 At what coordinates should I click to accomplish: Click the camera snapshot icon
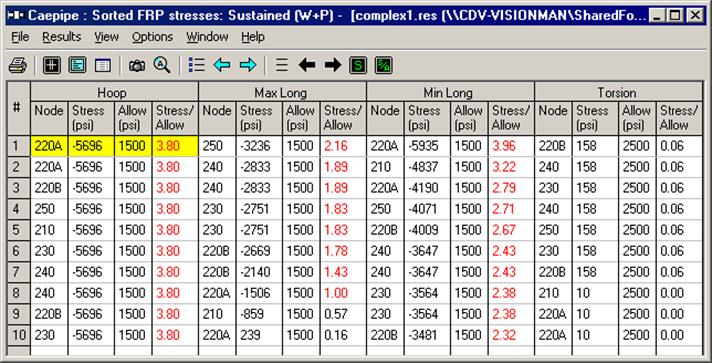[x=137, y=66]
